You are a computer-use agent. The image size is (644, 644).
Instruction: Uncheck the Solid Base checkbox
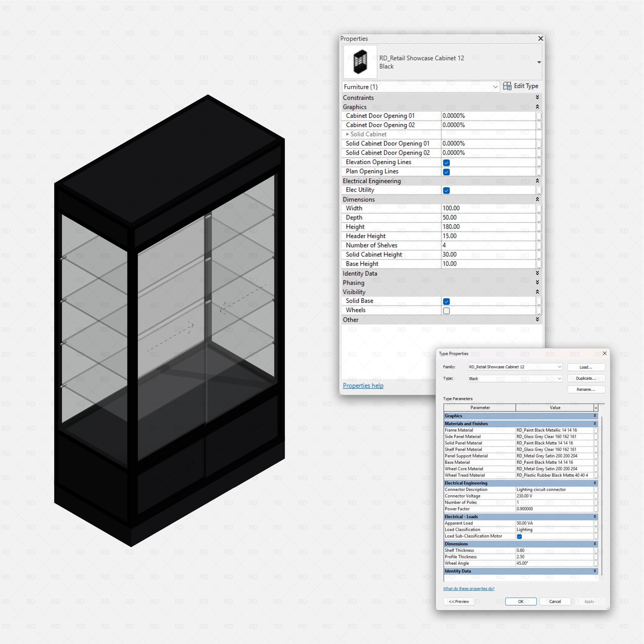446,301
